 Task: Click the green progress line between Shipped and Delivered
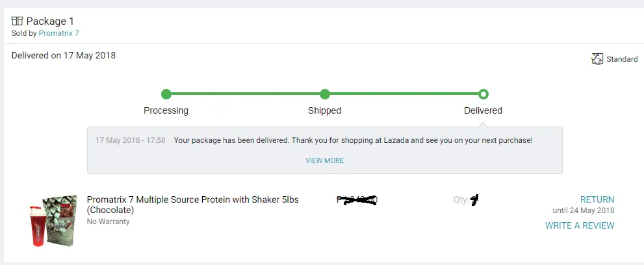pyautogui.click(x=404, y=94)
